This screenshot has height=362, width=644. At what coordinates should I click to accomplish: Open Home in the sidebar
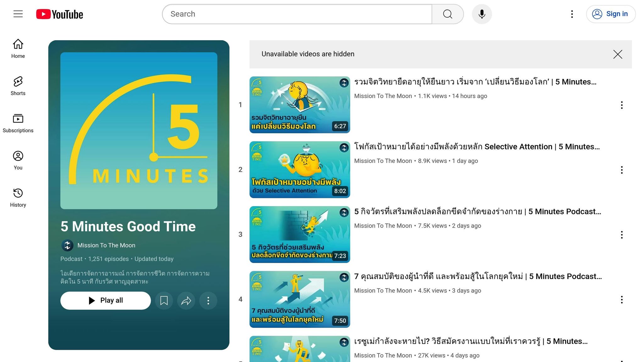[18, 49]
